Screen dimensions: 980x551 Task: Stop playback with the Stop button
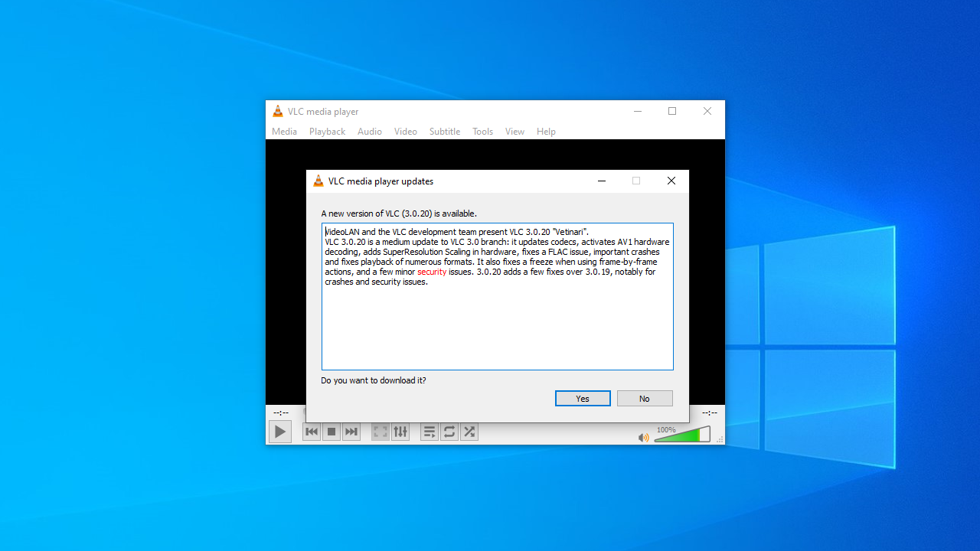point(332,432)
